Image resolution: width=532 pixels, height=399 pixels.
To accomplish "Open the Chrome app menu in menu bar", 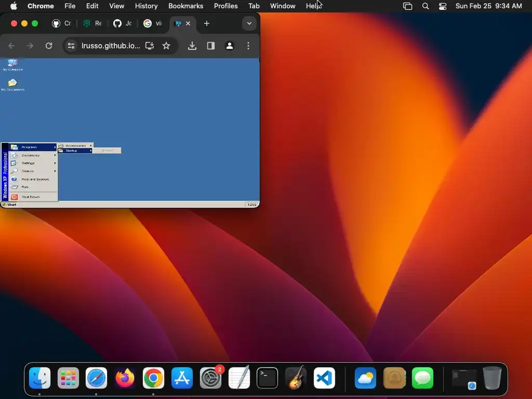I will 41,6.
